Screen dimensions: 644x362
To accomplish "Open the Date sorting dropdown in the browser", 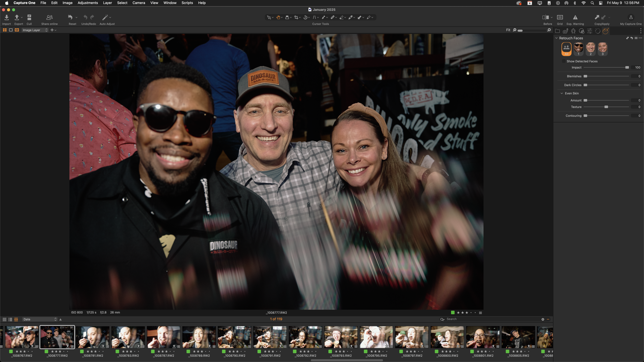I will [39, 319].
